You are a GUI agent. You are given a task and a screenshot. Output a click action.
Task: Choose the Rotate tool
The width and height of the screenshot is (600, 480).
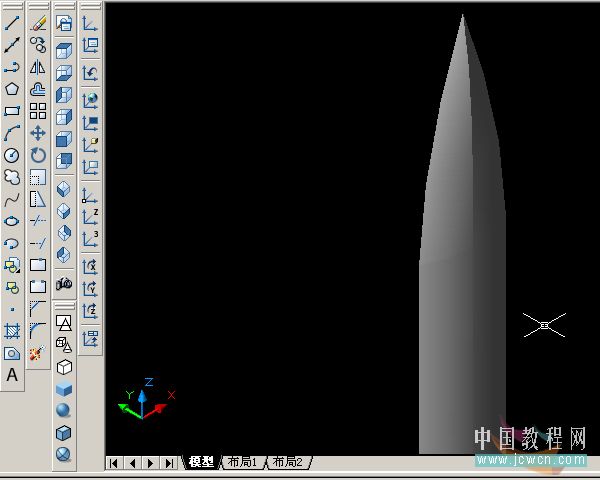[38, 155]
